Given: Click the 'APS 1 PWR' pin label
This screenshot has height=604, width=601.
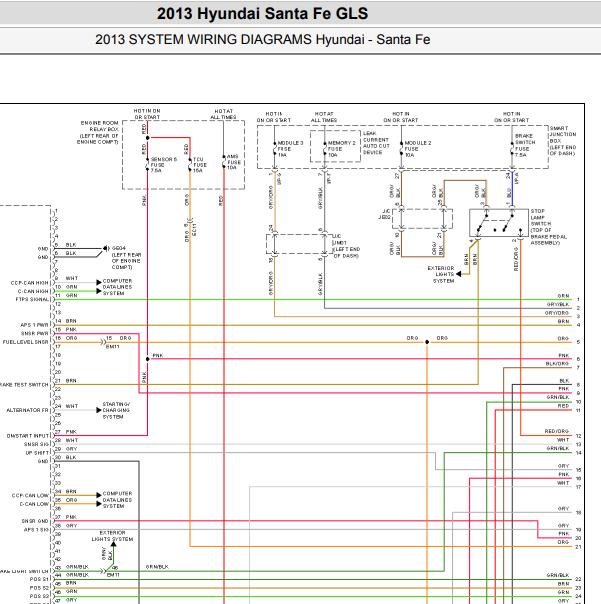Looking at the screenshot, I should [34, 325].
